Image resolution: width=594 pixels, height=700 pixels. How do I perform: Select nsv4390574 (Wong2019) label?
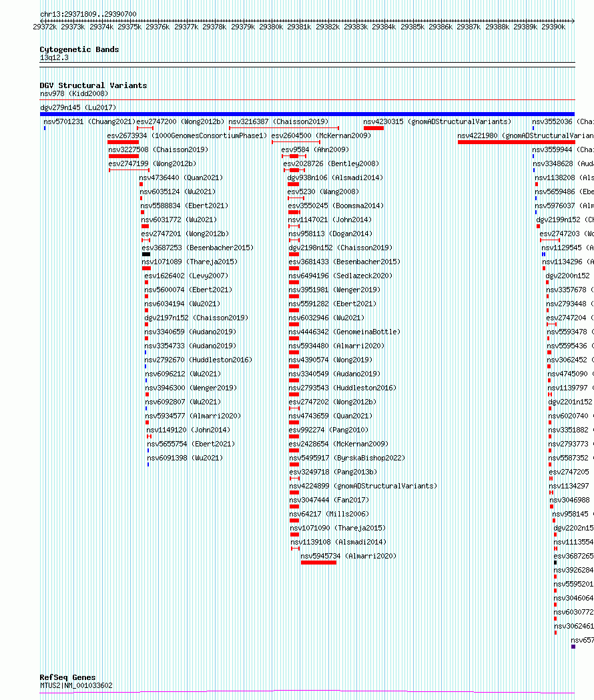pyautogui.click(x=330, y=360)
